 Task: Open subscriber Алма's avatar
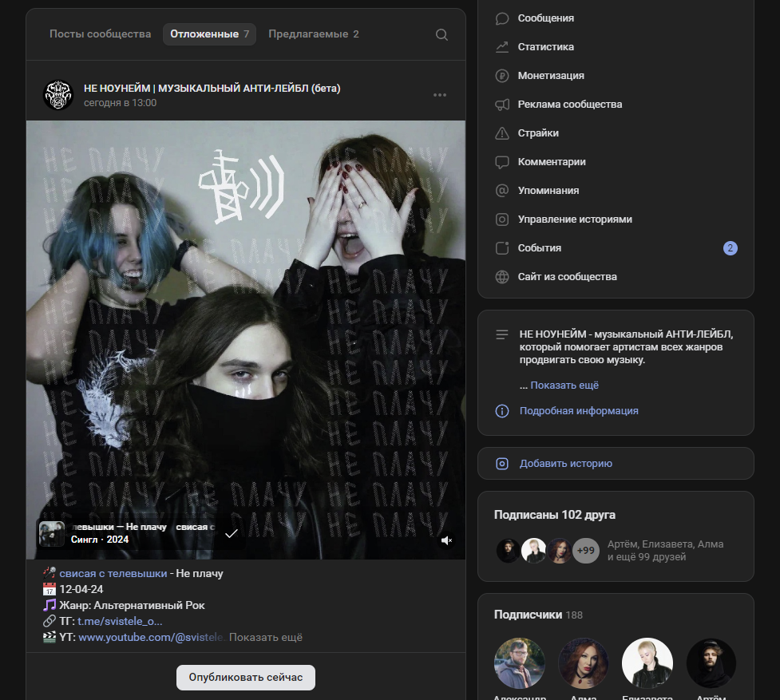[x=584, y=663]
